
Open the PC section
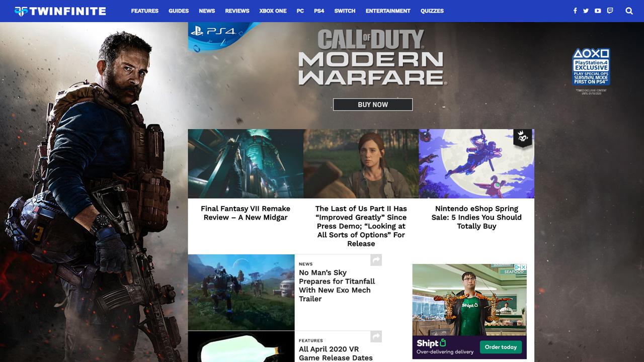(x=300, y=11)
